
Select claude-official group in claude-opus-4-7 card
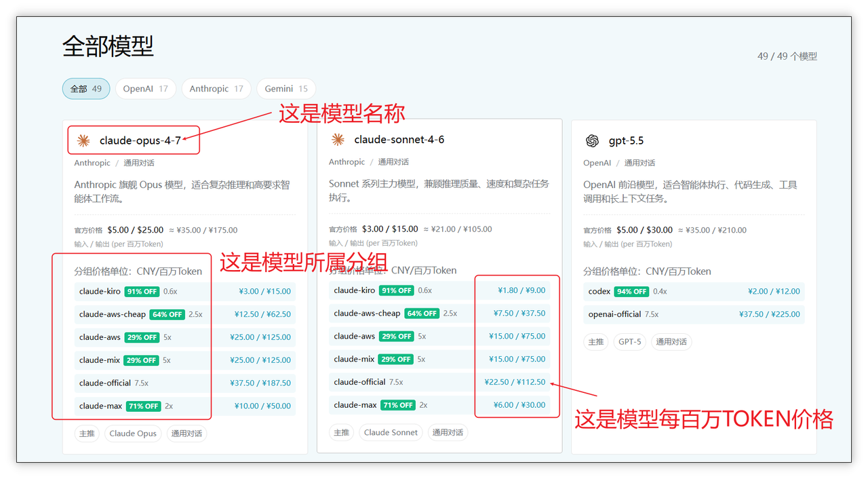tap(185, 383)
